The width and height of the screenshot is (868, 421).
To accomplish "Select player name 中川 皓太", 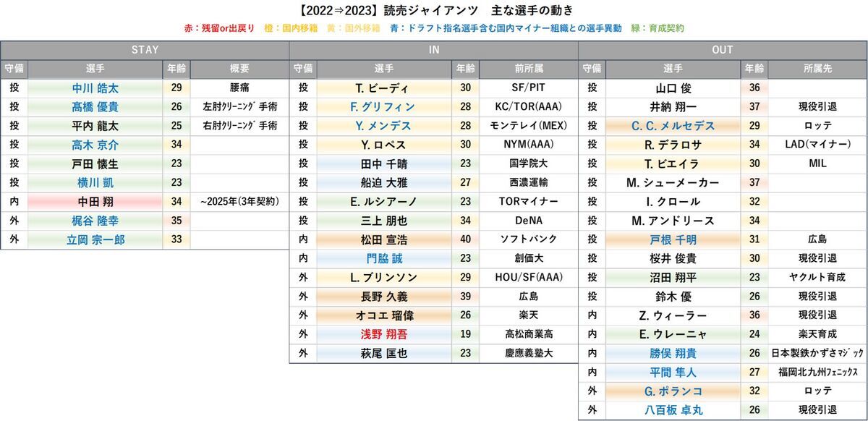I will click(95, 88).
